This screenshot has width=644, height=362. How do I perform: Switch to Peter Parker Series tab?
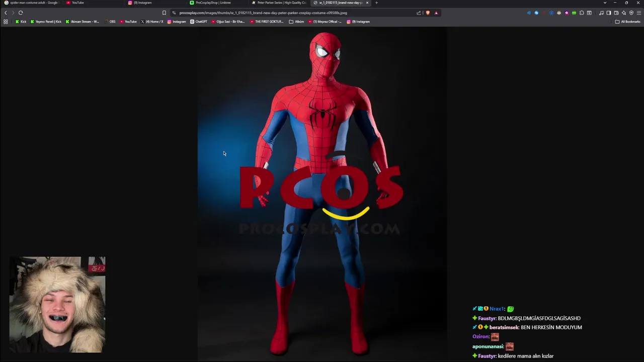coord(279,3)
